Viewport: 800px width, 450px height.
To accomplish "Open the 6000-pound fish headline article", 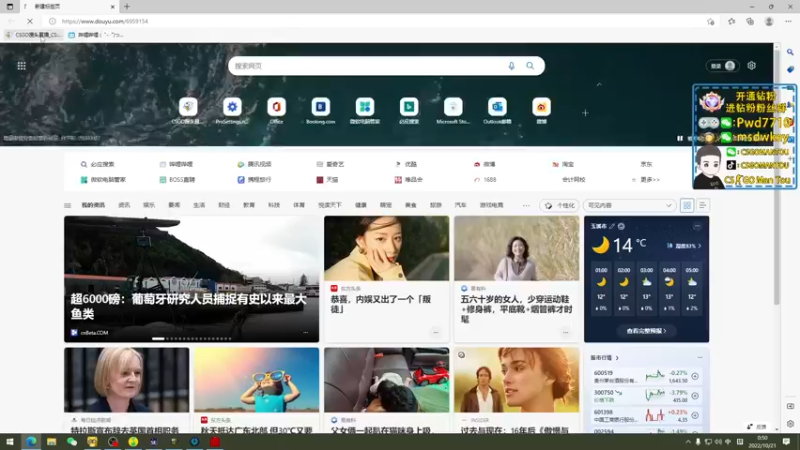I will click(188, 306).
